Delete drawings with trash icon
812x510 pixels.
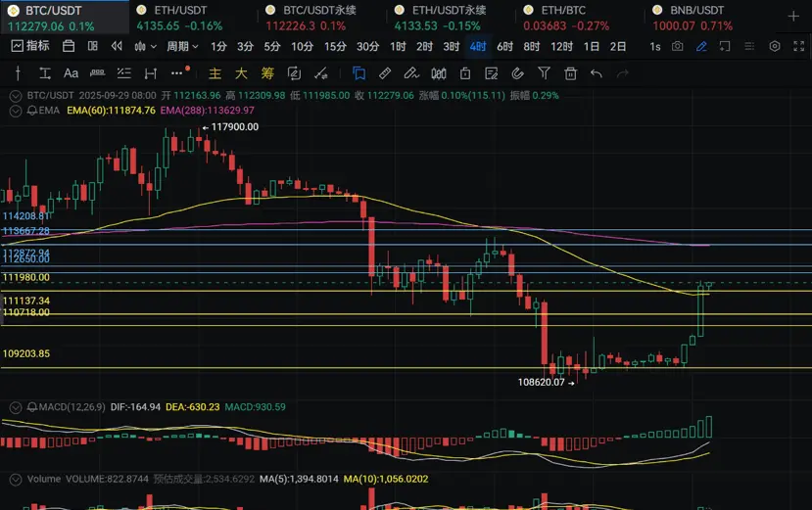(x=570, y=73)
